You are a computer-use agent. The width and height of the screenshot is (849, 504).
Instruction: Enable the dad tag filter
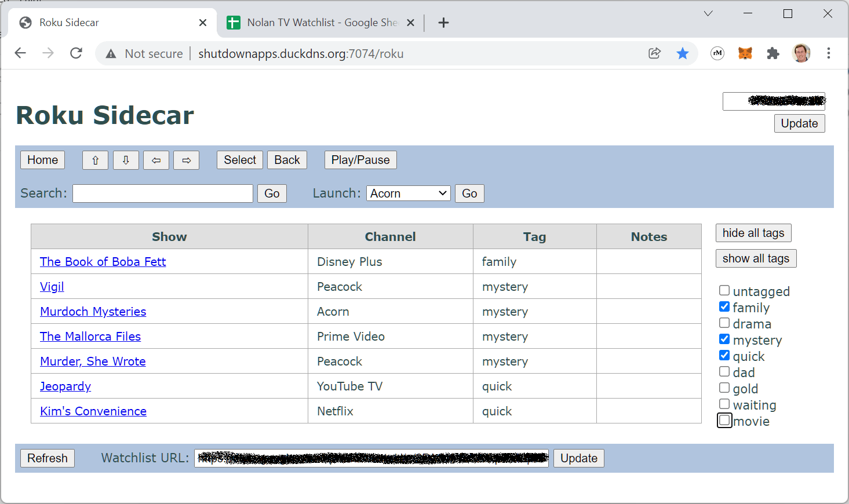click(724, 371)
